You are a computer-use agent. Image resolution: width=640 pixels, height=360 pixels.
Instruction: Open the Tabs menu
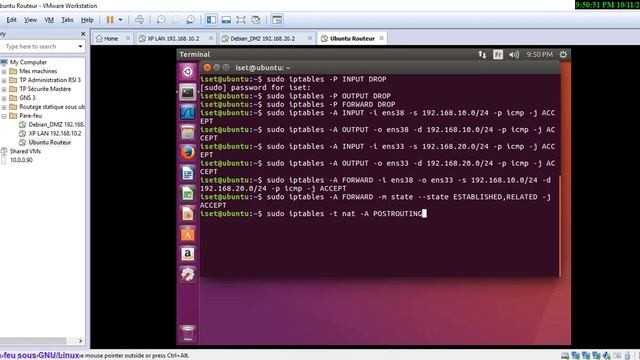(x=67, y=20)
